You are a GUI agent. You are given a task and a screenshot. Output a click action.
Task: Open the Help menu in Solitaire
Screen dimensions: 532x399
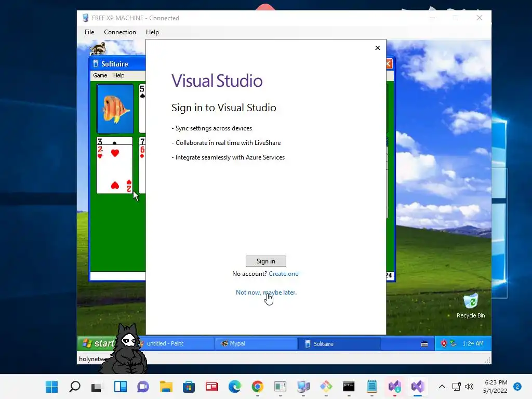click(119, 75)
